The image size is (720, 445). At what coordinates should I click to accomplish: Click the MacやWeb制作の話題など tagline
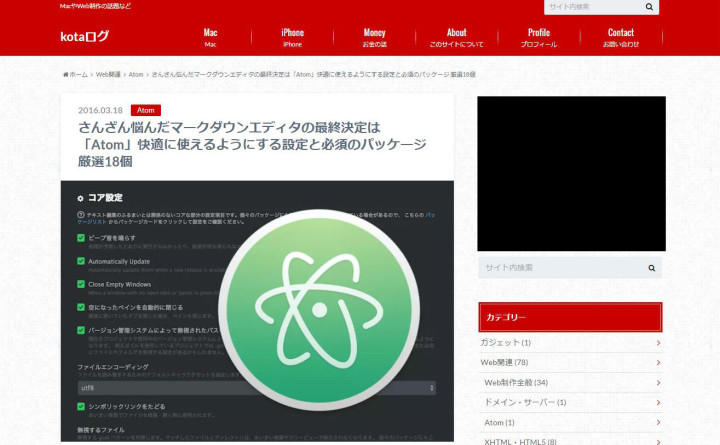pyautogui.click(x=95, y=6)
